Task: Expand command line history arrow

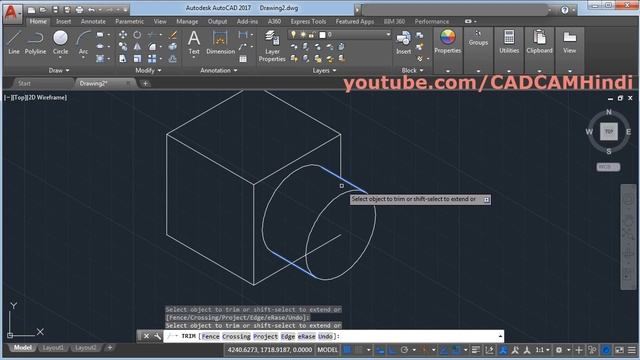Action: click(x=500, y=336)
